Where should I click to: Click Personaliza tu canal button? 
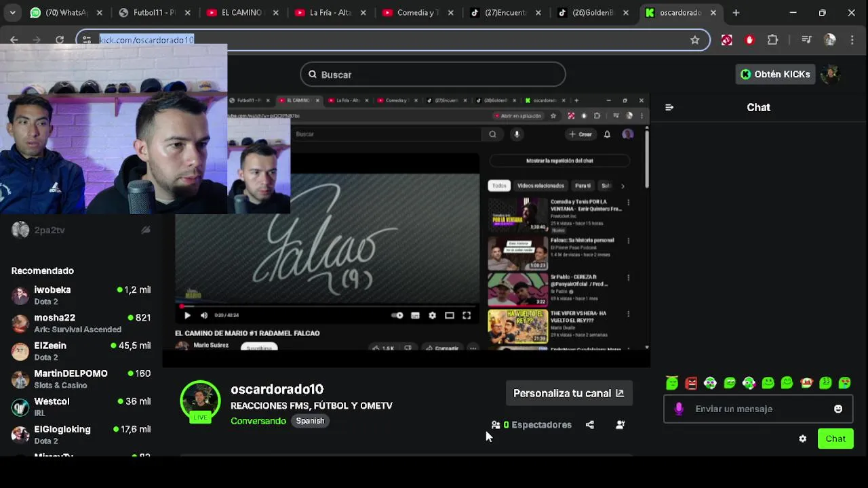569,393
